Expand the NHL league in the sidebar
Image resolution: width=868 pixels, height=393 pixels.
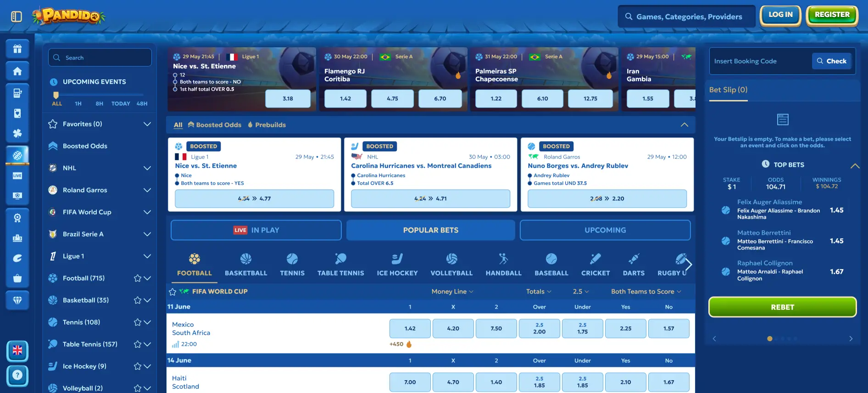[x=147, y=168]
